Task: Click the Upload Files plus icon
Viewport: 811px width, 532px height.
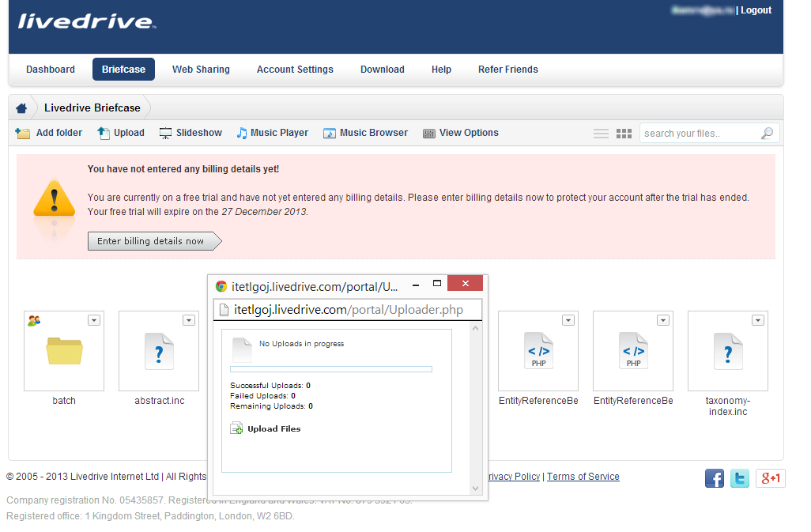Action: point(236,428)
